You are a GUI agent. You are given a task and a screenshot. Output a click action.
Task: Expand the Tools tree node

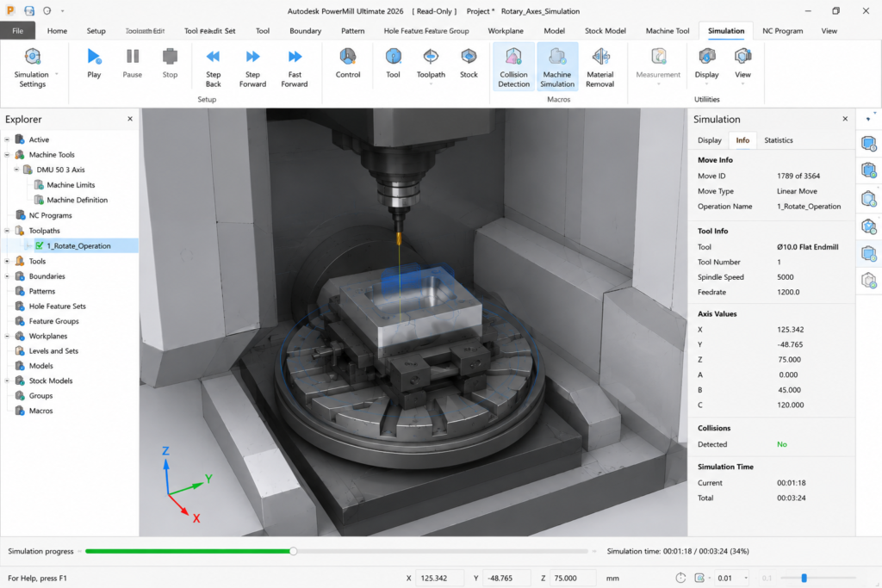click(7, 261)
